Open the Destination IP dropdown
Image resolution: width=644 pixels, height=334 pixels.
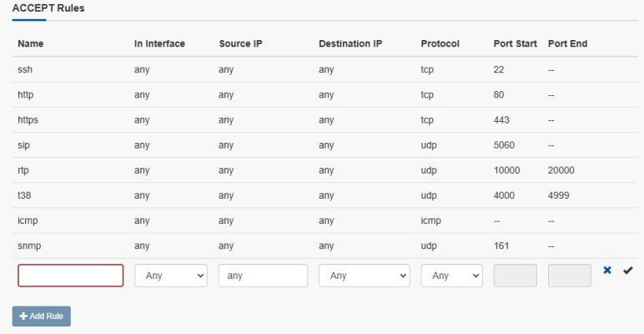[365, 276]
